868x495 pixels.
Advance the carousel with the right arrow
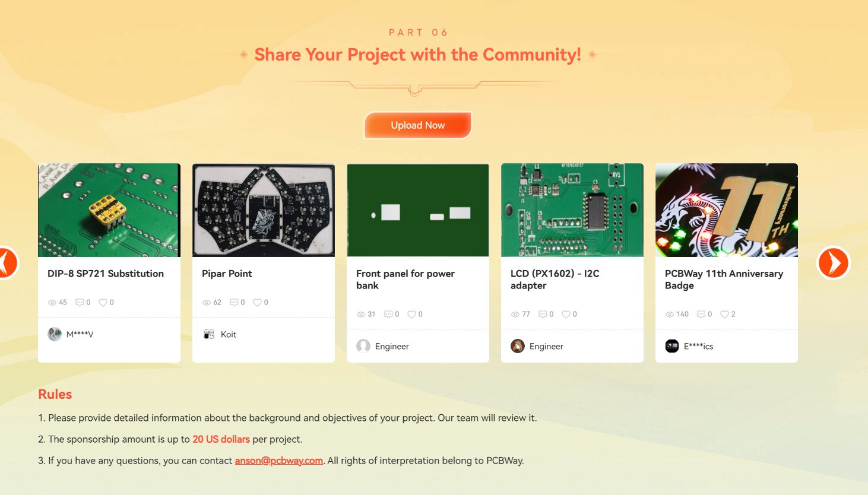click(834, 263)
